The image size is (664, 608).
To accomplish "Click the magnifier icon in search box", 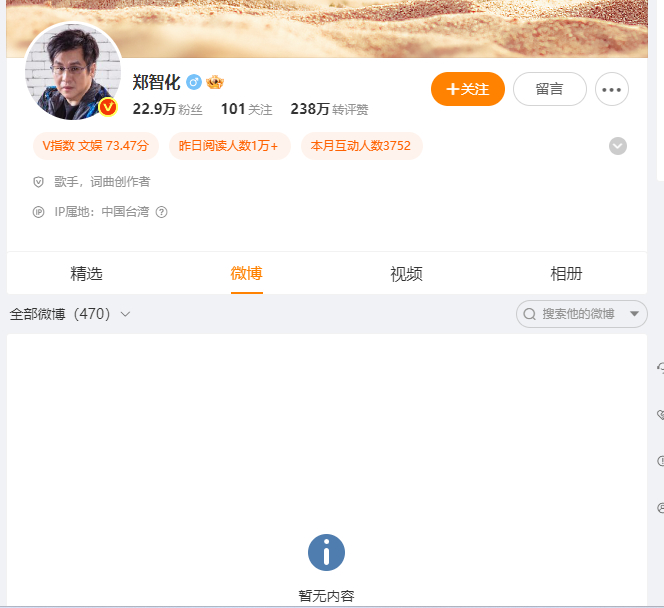I will coord(529,314).
